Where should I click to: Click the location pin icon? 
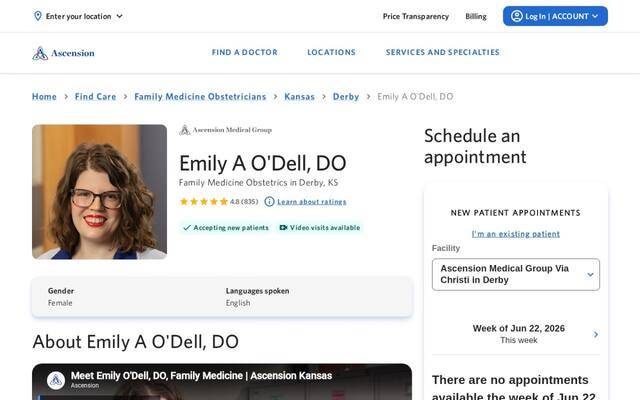[38, 16]
